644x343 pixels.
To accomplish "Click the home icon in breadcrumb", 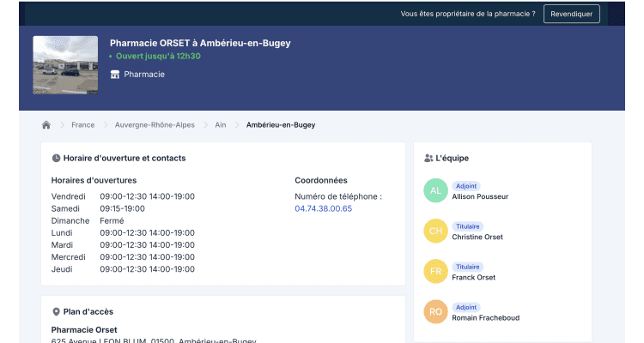I will [46, 124].
